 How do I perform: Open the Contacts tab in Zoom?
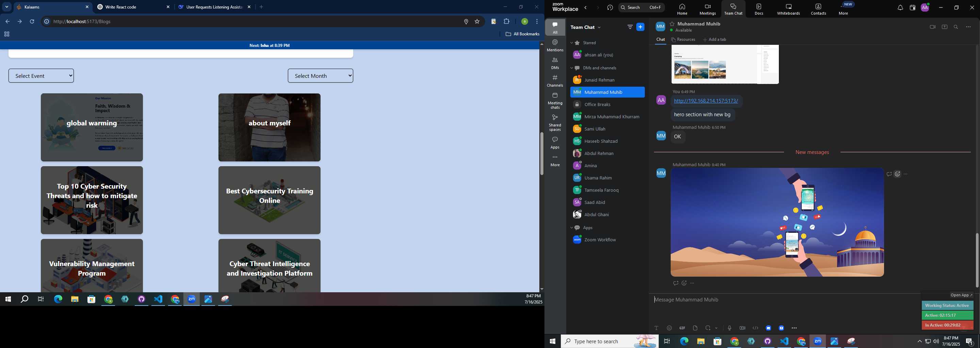818,9
